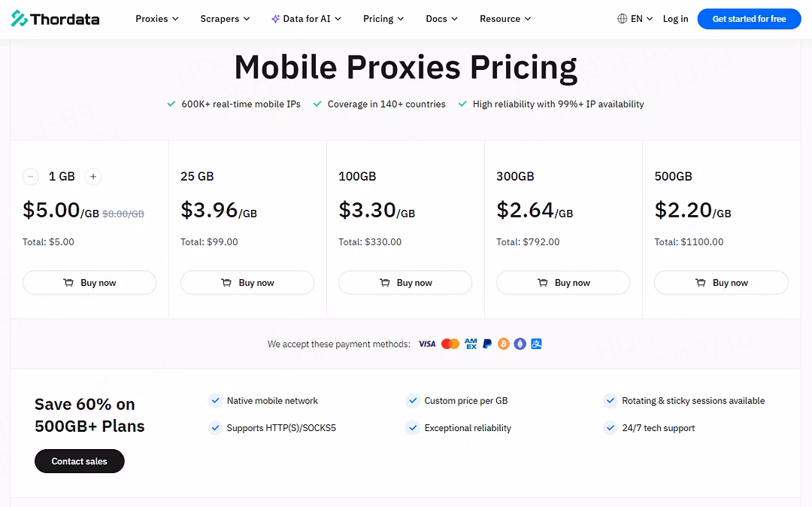Image resolution: width=812 pixels, height=507 pixels.
Task: Click the Thordata logo icon
Action: tap(20, 19)
